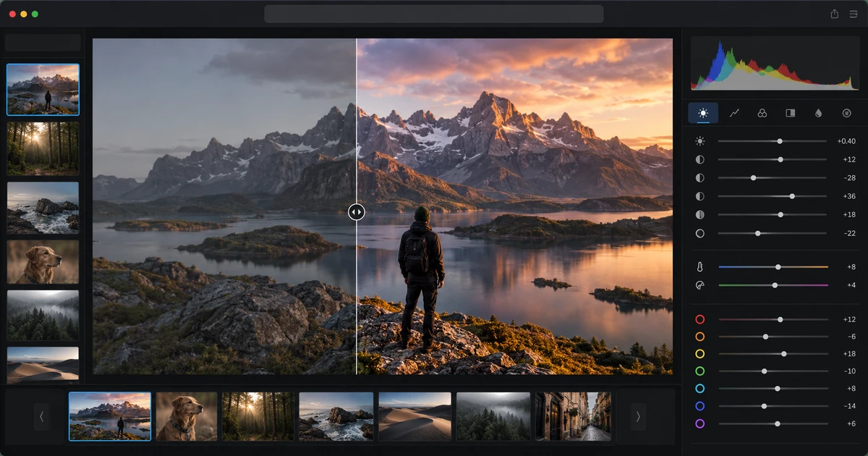
Task: Click the green channel value −10
Action: pyautogui.click(x=849, y=371)
